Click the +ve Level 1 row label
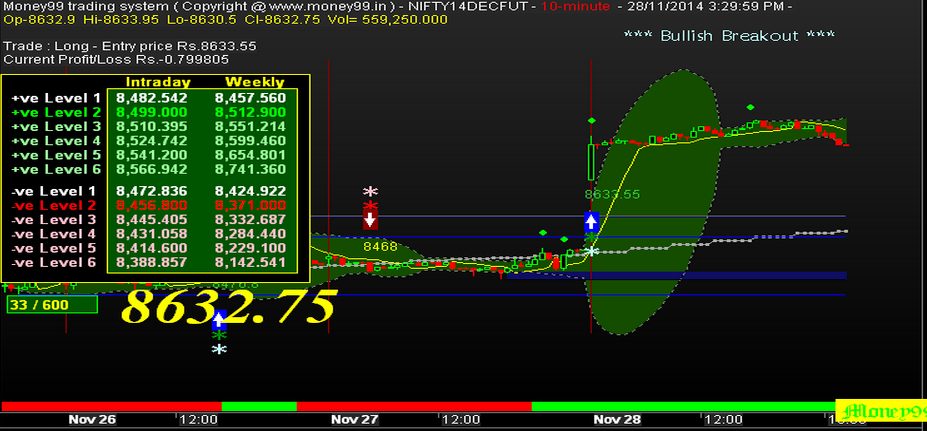The height and width of the screenshot is (431, 927). [x=56, y=98]
